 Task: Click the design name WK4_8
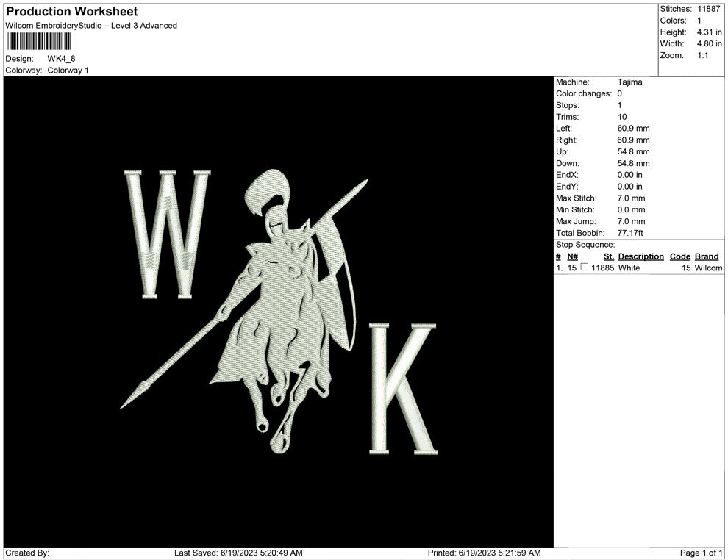point(61,59)
